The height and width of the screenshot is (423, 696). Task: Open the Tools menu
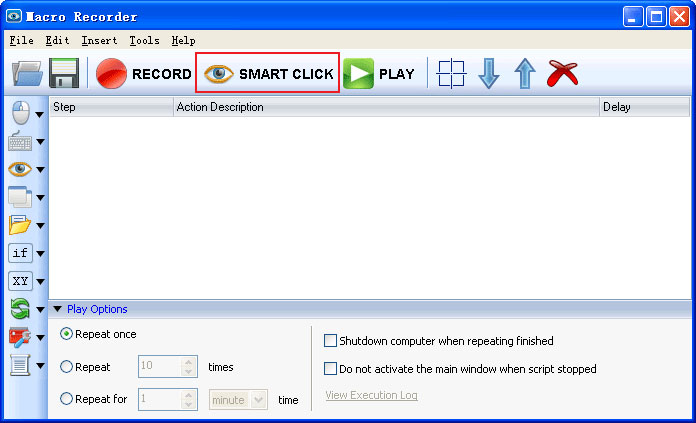tap(144, 40)
